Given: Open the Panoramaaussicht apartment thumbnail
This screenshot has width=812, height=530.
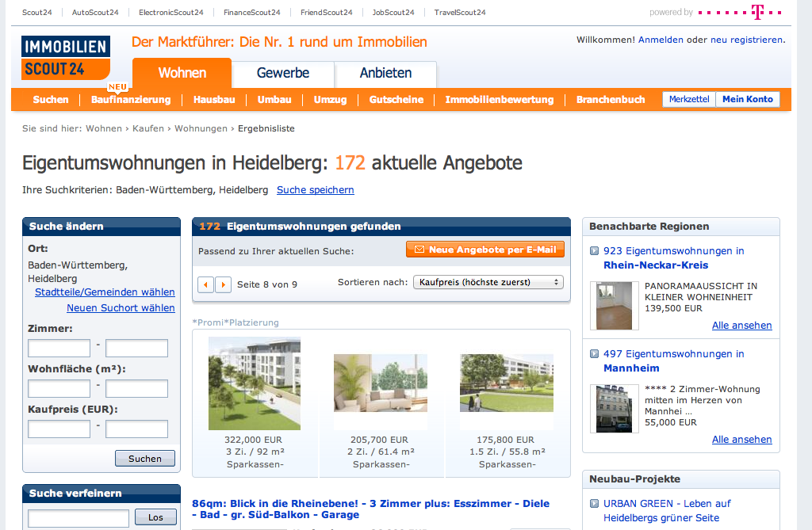Looking at the screenshot, I should (615, 306).
